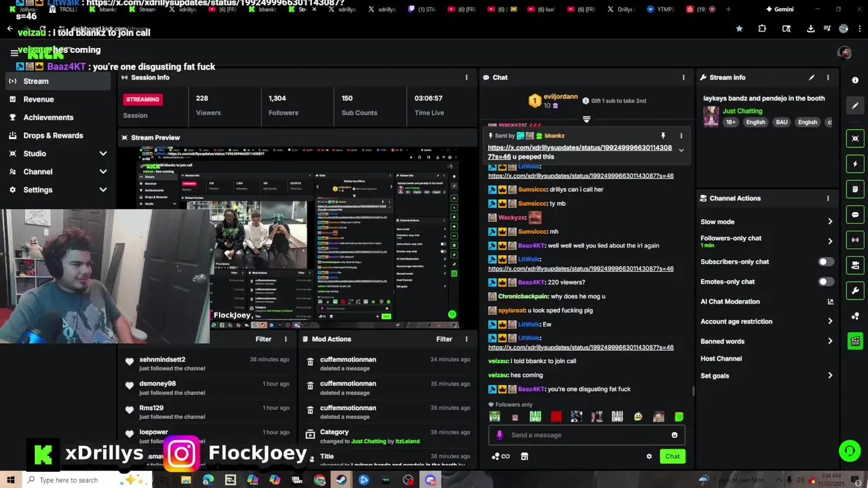Viewport: 868px width, 488px height.
Task: Bookmark this page with the star icon
Action: click(739, 28)
